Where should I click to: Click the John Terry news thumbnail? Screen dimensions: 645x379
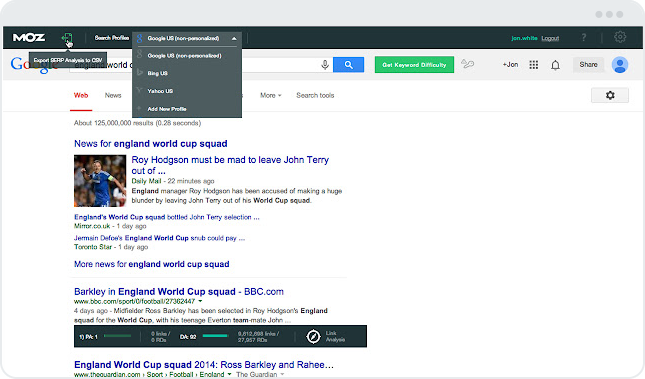(x=100, y=181)
